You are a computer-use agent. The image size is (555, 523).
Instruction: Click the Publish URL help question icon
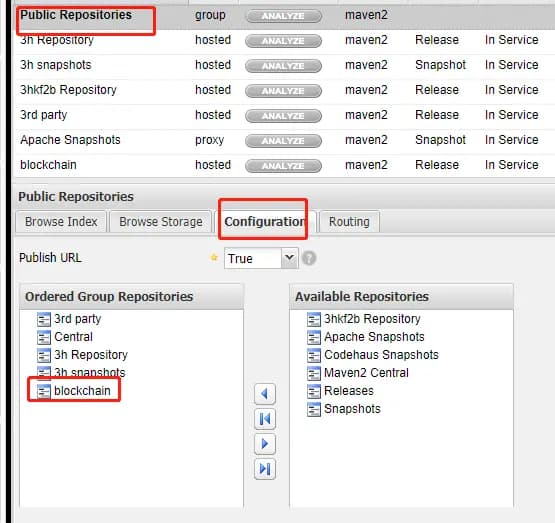tap(309, 258)
